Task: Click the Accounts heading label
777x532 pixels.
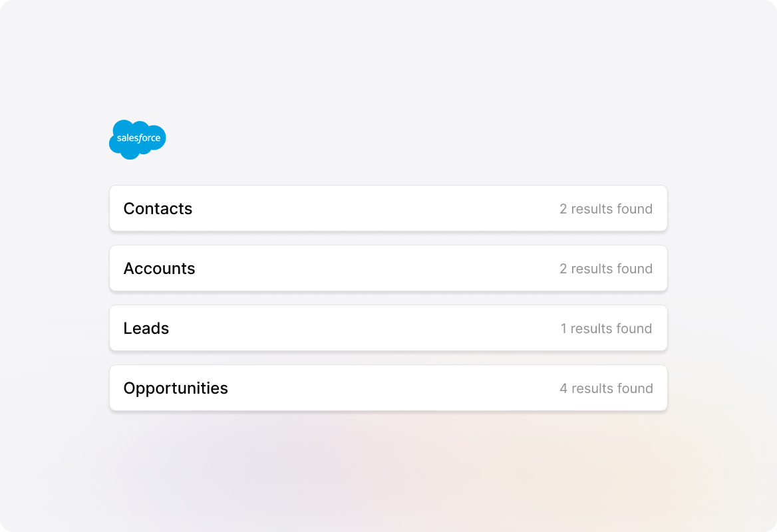Action: 160,268
